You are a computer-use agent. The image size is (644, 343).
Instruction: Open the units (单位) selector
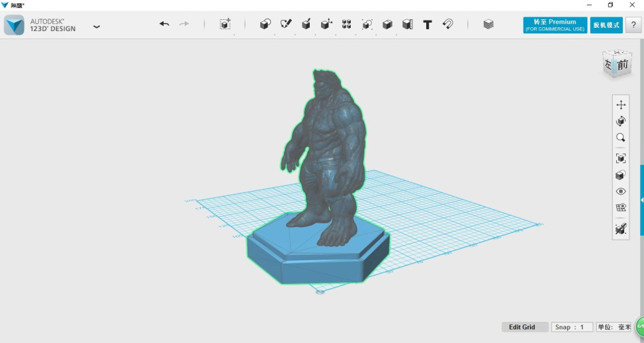(614, 327)
